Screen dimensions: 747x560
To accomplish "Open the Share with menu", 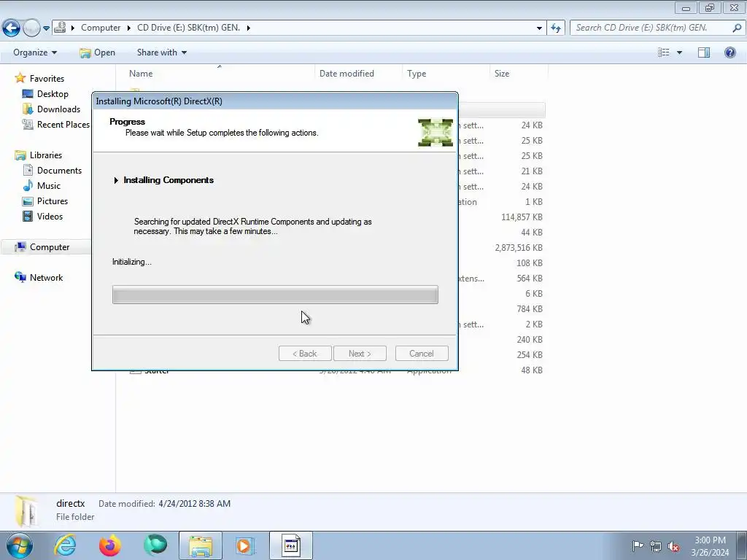I will tap(161, 52).
